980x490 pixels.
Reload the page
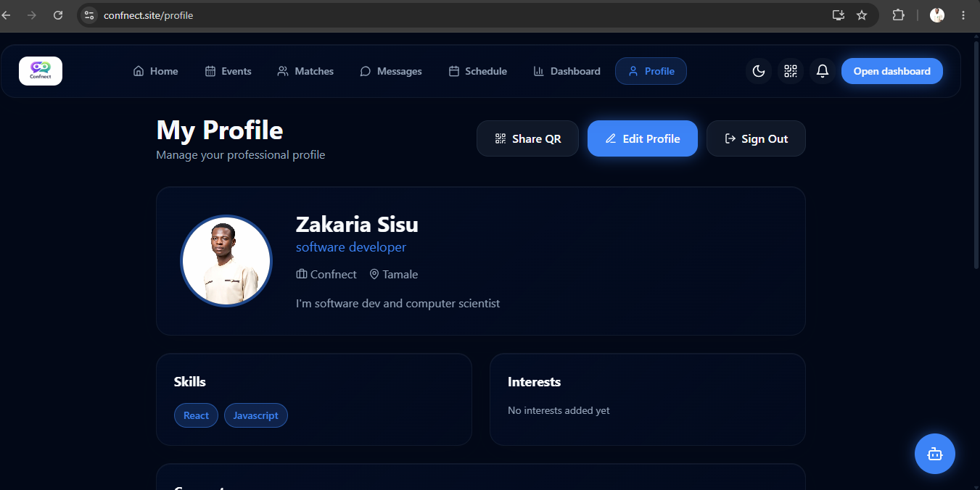pyautogui.click(x=58, y=14)
